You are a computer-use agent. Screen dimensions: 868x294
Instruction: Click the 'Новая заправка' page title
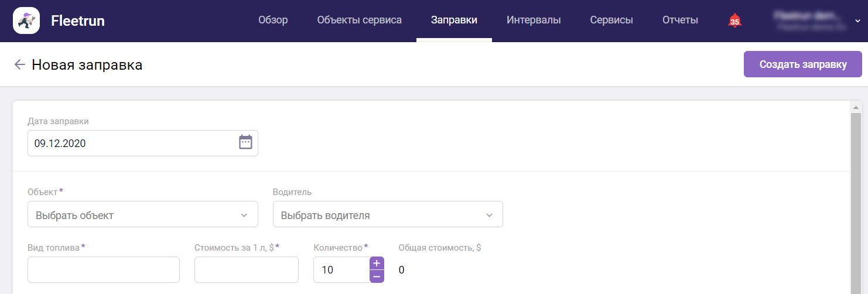pyautogui.click(x=87, y=65)
